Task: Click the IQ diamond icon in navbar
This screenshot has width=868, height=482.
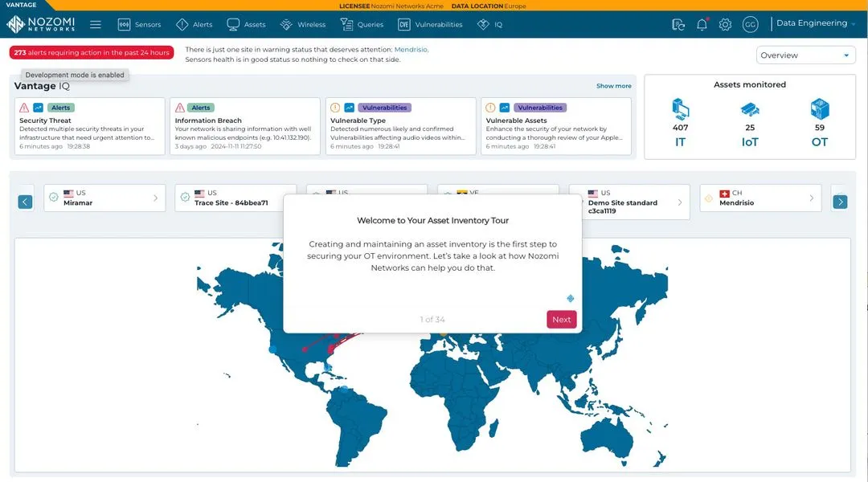Action: click(483, 24)
